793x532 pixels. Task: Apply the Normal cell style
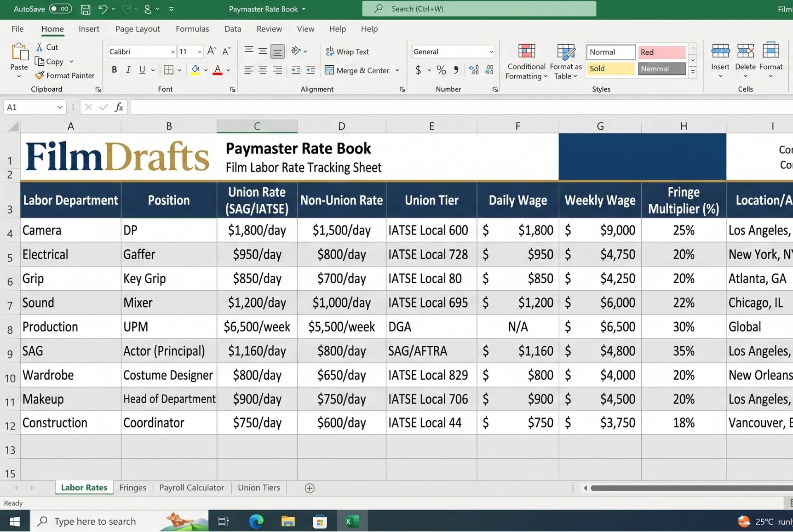(x=610, y=52)
